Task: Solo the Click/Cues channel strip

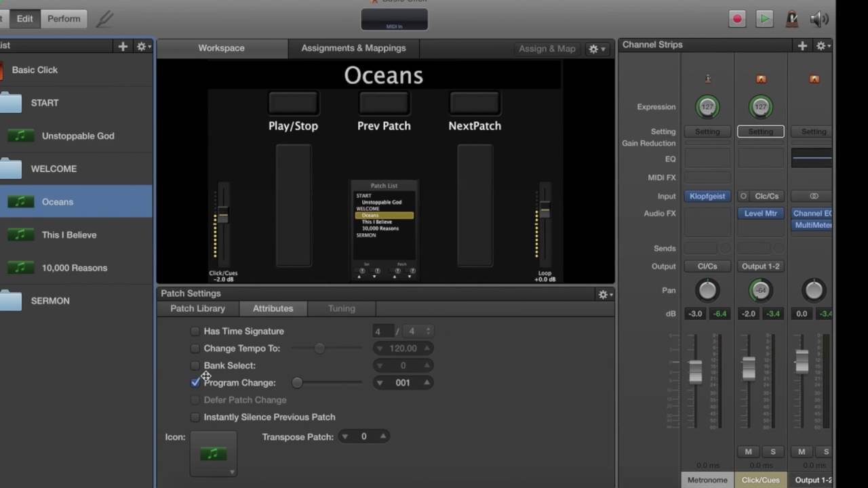Action: point(773,451)
